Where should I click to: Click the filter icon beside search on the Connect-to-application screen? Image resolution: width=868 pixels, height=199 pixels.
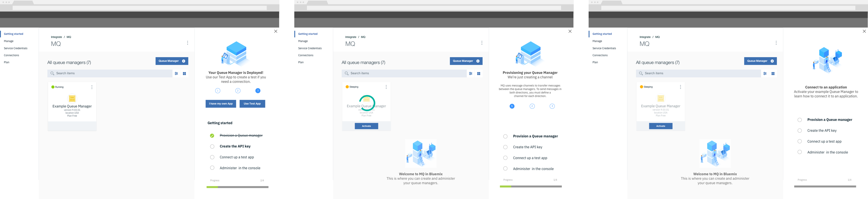[x=765, y=74]
